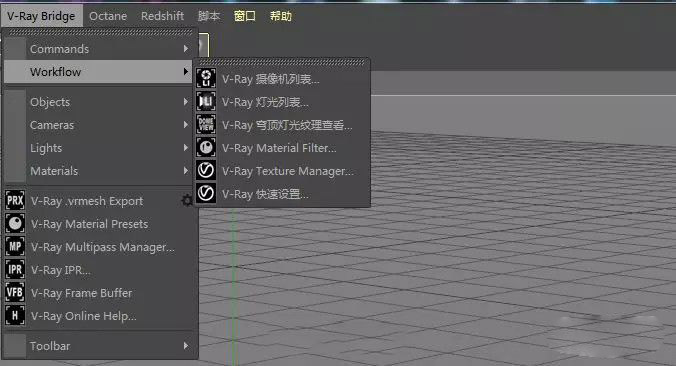Click the H Online Help icon
The width and height of the screenshot is (676, 366).
coord(15,316)
